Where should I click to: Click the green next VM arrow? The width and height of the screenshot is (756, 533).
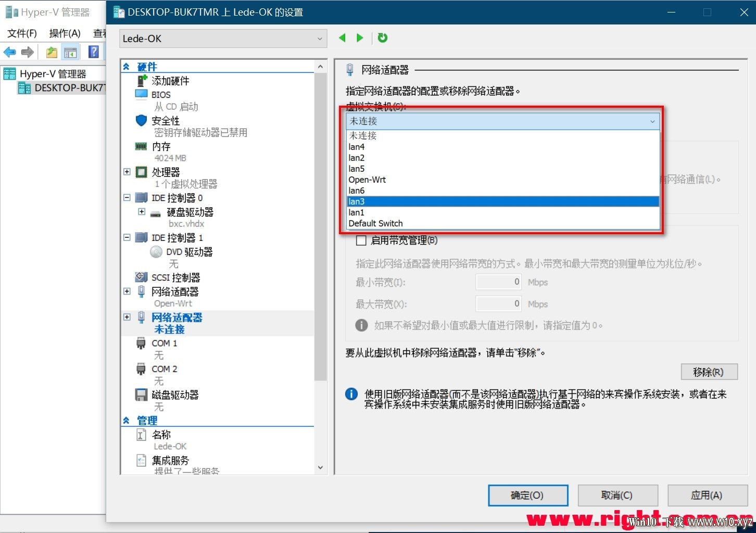(360, 37)
